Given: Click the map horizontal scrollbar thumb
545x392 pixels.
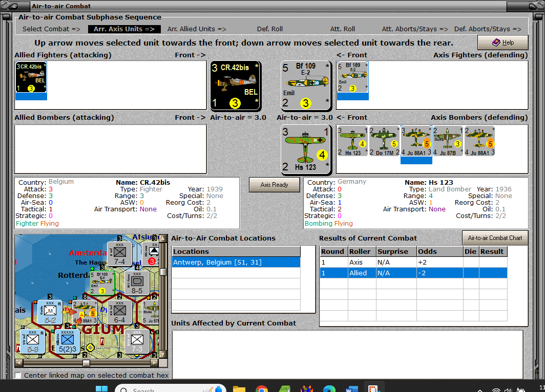Looking at the screenshot, I should tap(86, 363).
